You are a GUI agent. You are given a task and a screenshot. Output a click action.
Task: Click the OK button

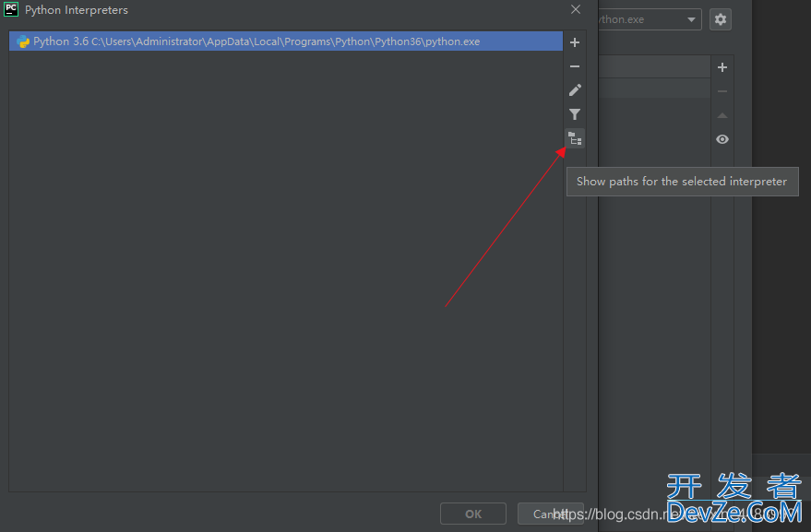point(473,514)
